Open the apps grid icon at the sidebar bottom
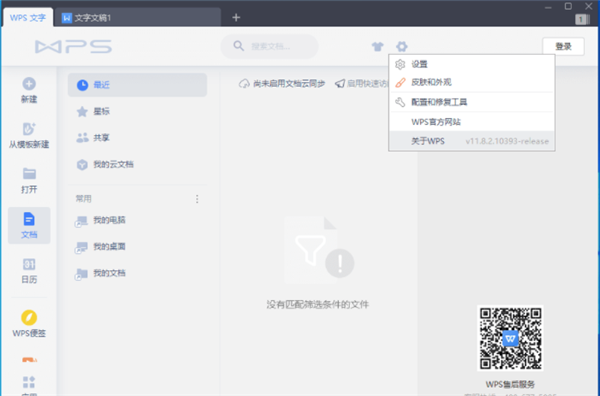Image resolution: width=600 pixels, height=396 pixels. [x=29, y=382]
